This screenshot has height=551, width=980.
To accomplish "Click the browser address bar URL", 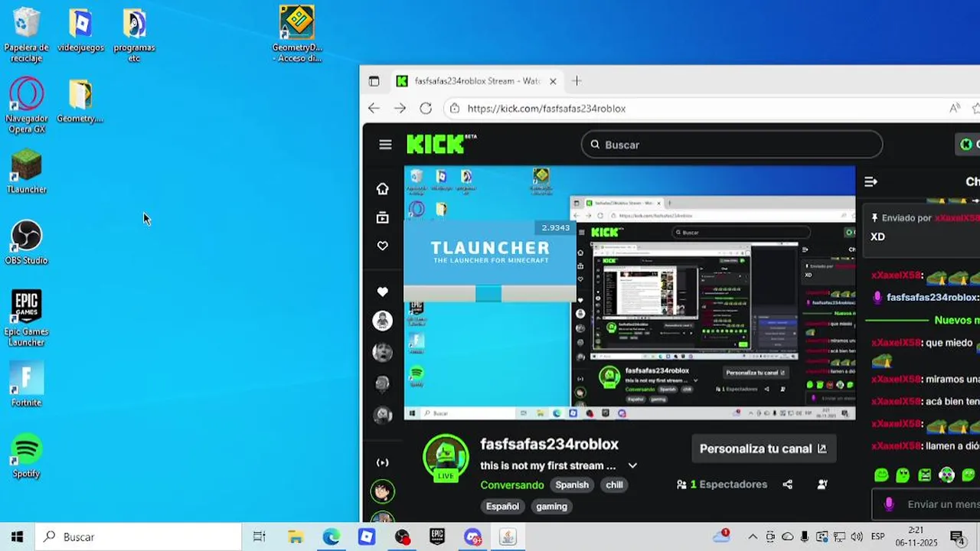I will click(x=547, y=109).
